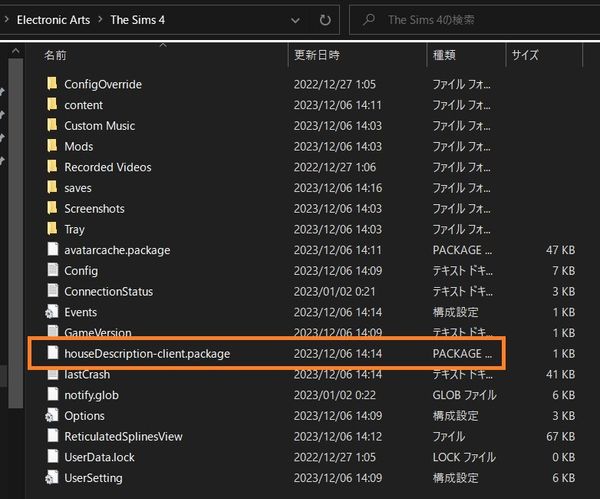The width and height of the screenshot is (600, 499).
Task: Select houseDescription-client.package file name
Action: click(x=147, y=354)
